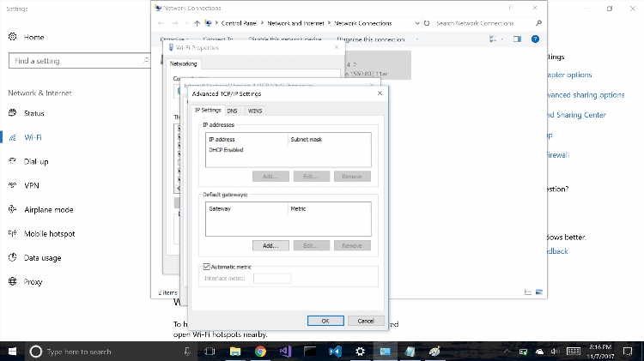Click the search magnifier in Find a setting
Viewport: 644px width, 361px height.
coord(145,60)
